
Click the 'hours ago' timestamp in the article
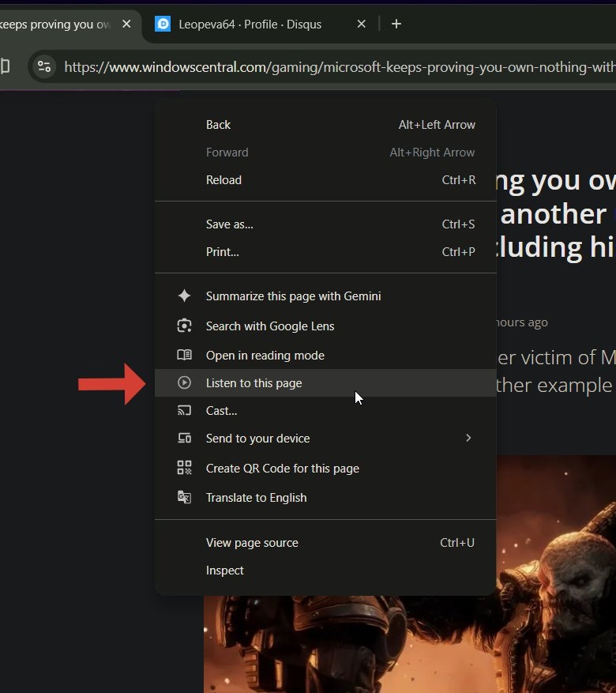point(522,322)
